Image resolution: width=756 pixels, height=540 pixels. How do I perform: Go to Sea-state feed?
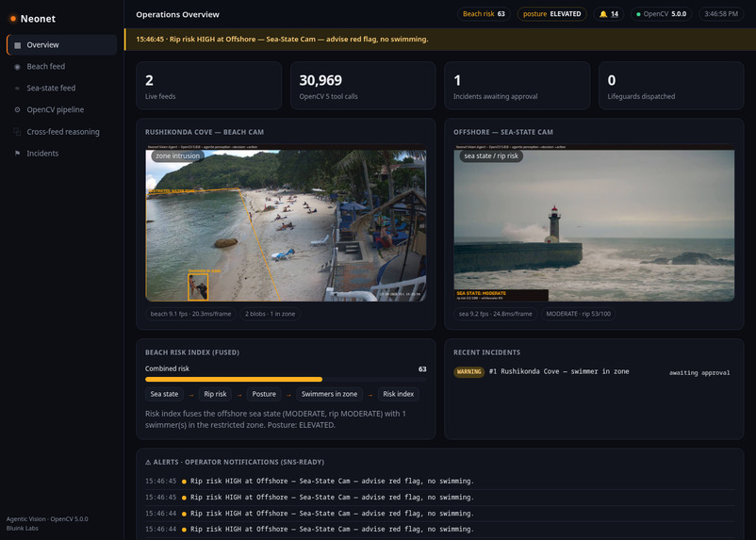click(x=61, y=89)
